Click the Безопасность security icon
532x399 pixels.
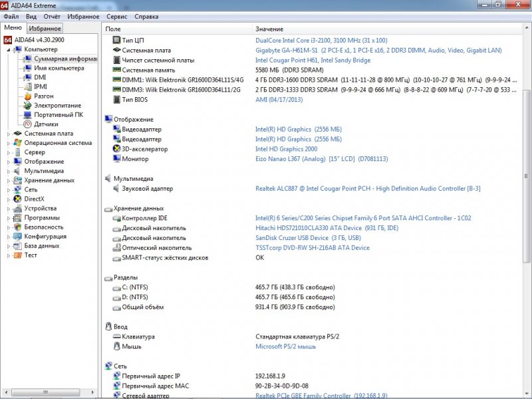tap(17, 227)
